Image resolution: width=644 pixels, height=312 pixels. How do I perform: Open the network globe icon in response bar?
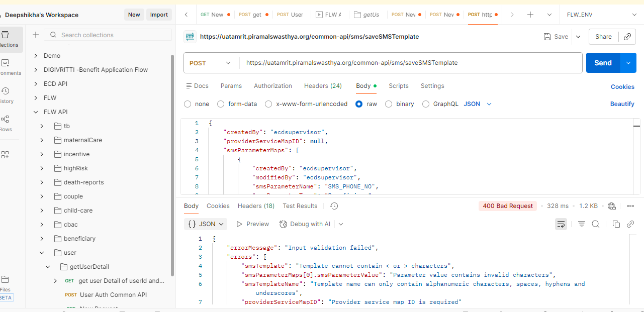(612, 206)
